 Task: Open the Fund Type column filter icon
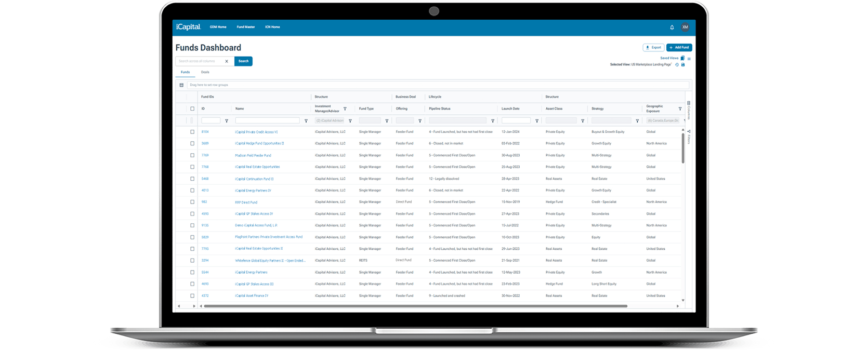387,121
